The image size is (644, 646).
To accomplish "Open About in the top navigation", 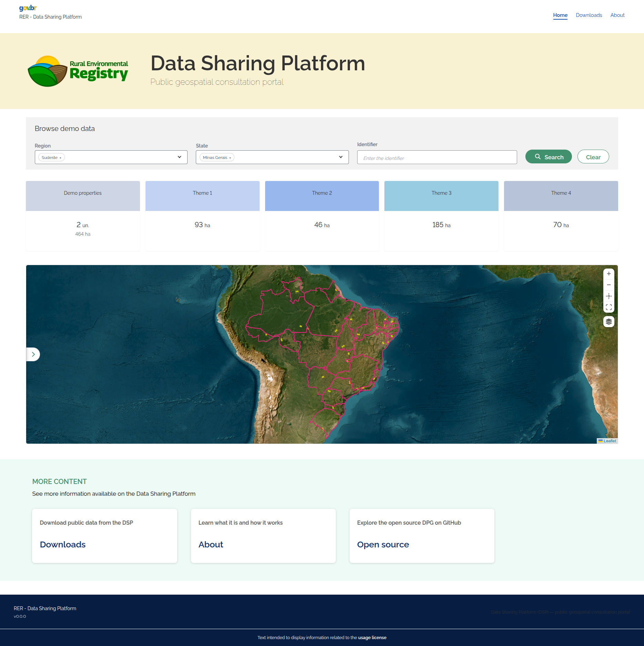I will point(617,15).
